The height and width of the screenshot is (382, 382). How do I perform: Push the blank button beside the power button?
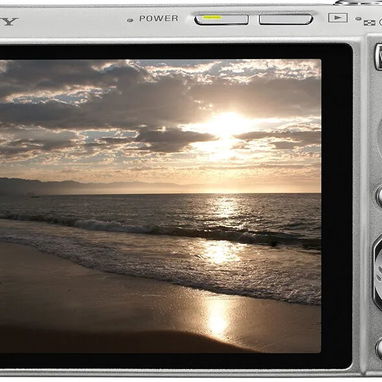click(286, 19)
